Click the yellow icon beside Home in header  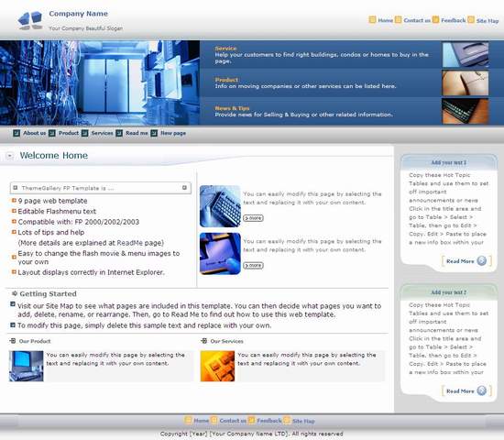pos(372,19)
